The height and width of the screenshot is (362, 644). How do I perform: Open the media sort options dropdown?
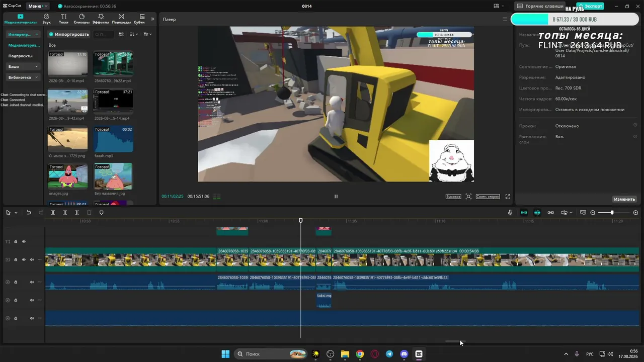point(134,34)
